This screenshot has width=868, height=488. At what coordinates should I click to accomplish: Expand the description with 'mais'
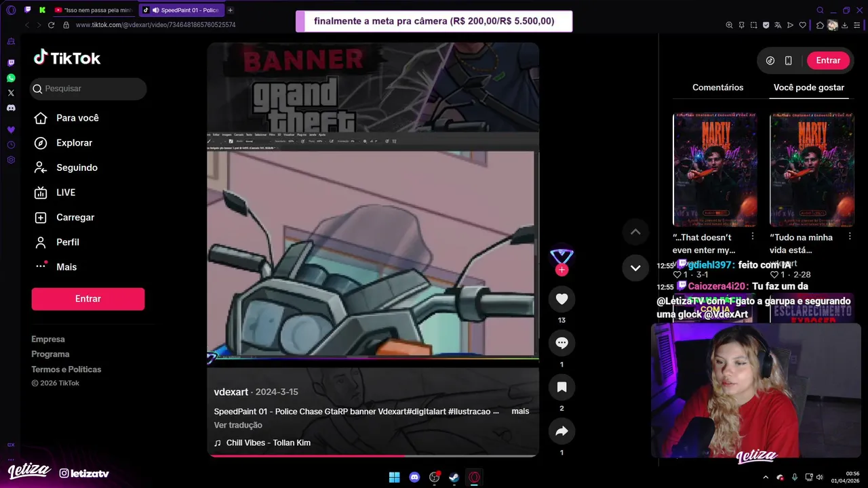520,411
